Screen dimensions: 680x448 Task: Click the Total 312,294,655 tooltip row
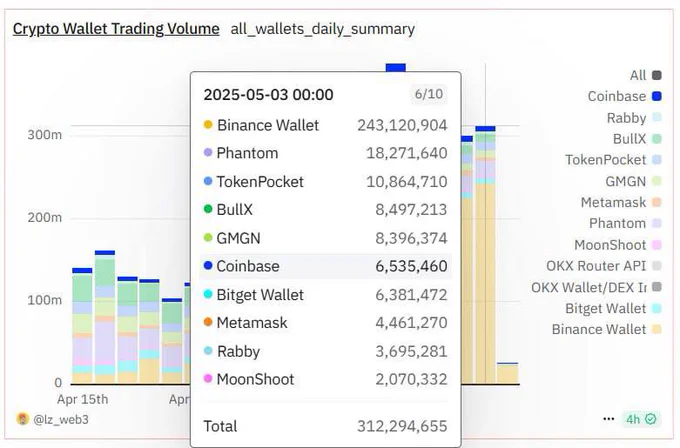325,426
